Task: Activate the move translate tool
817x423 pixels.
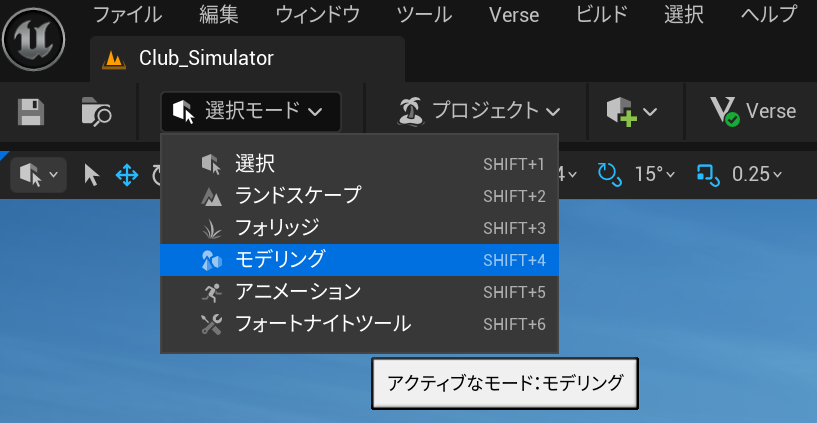Action: click(x=127, y=175)
